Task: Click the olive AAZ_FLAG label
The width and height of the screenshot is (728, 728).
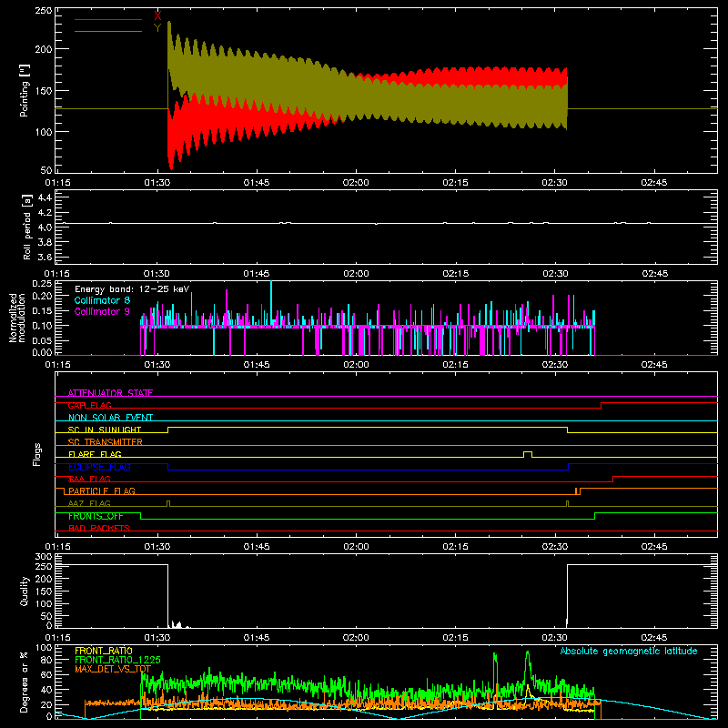Action: pos(89,503)
